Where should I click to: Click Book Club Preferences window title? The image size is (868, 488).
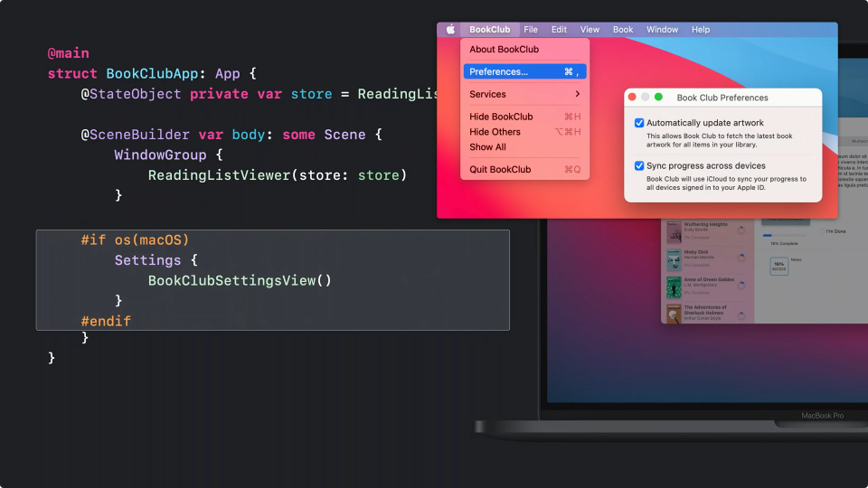click(x=722, y=98)
